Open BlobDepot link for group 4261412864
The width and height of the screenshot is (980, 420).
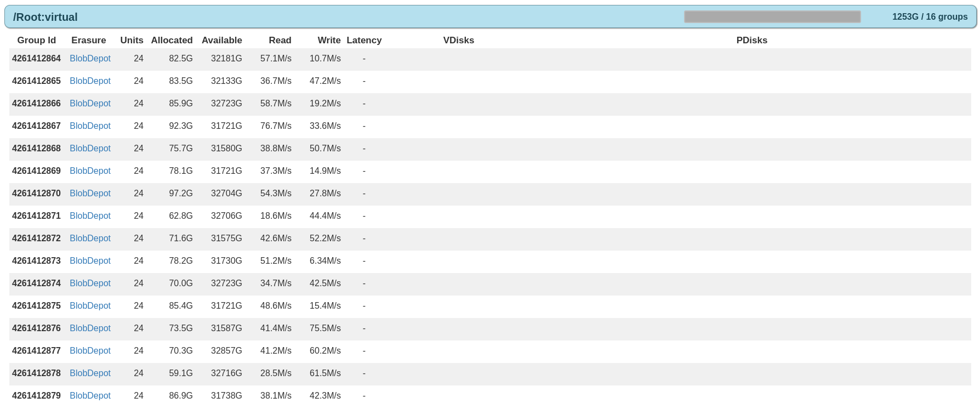coord(90,59)
